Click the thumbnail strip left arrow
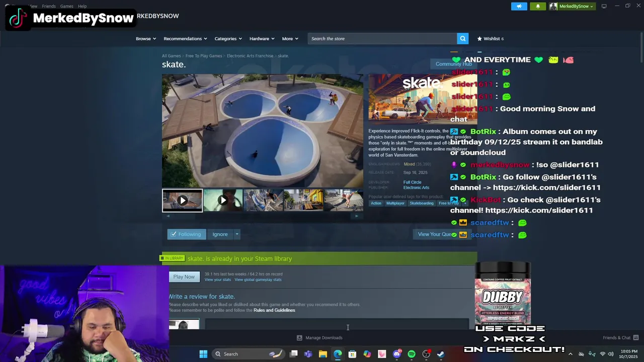 pyautogui.click(x=168, y=216)
